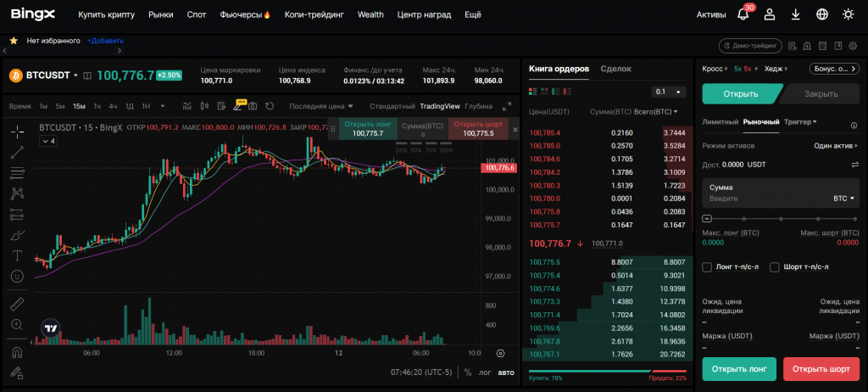Switch on Демо-трейдинг mode
Image resolution: width=868 pixels, height=392 pixels.
click(x=750, y=46)
